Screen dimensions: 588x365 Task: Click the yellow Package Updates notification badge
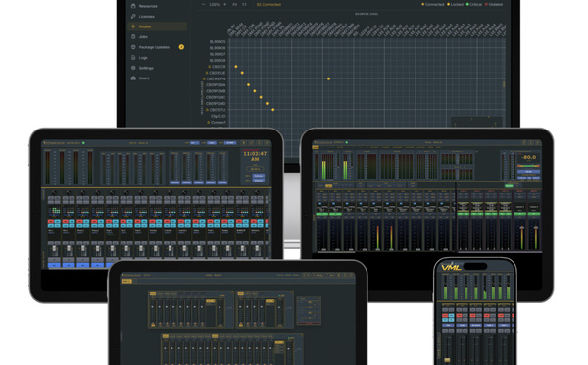click(181, 47)
